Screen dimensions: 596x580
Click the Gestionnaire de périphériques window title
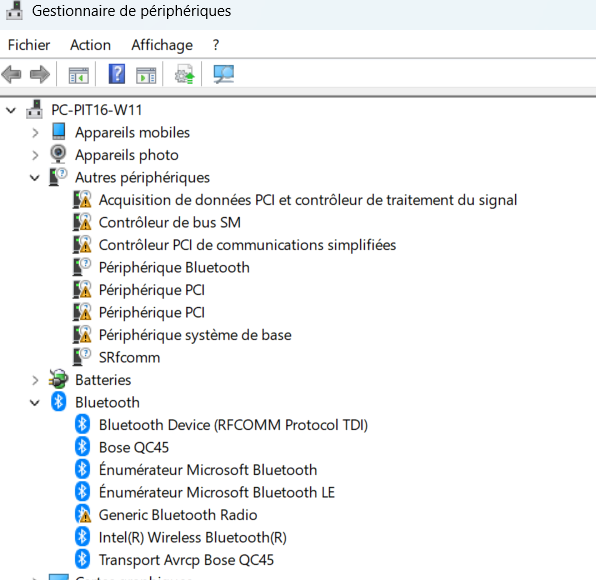[x=131, y=11]
